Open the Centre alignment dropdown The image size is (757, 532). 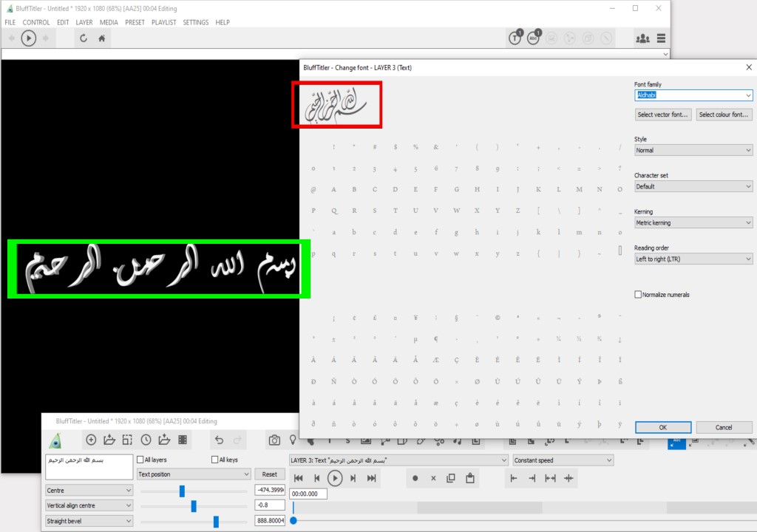(x=89, y=490)
